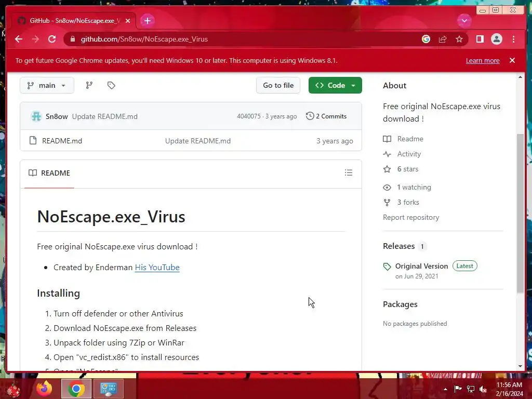This screenshot has width=532, height=399.
Task: Open the README.md row commit message
Action: pos(198,141)
